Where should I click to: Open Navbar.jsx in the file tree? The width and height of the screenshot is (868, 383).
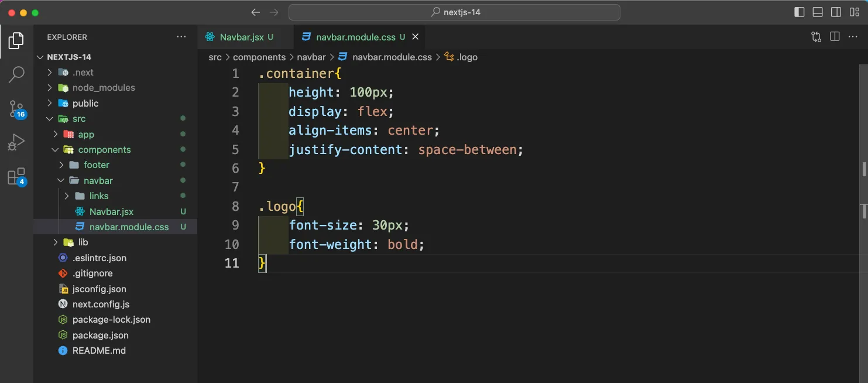tap(115, 211)
